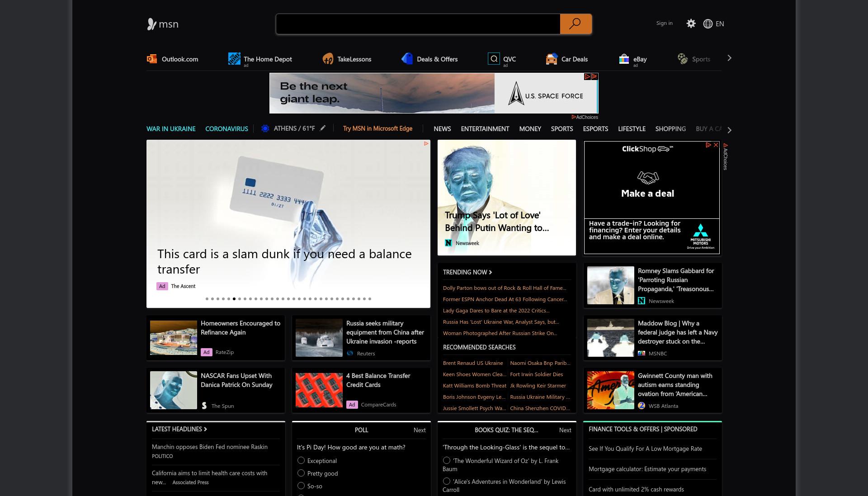
Task: Open the EN language globe icon
Action: [708, 24]
